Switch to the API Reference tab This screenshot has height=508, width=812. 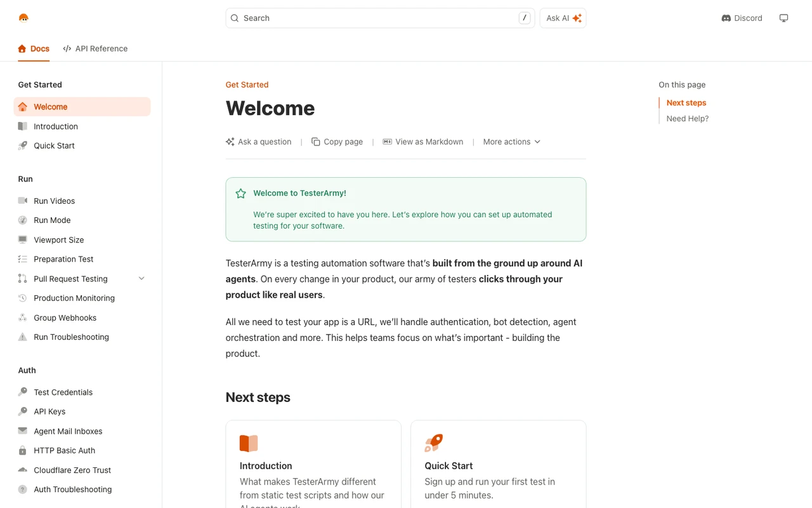click(95, 48)
